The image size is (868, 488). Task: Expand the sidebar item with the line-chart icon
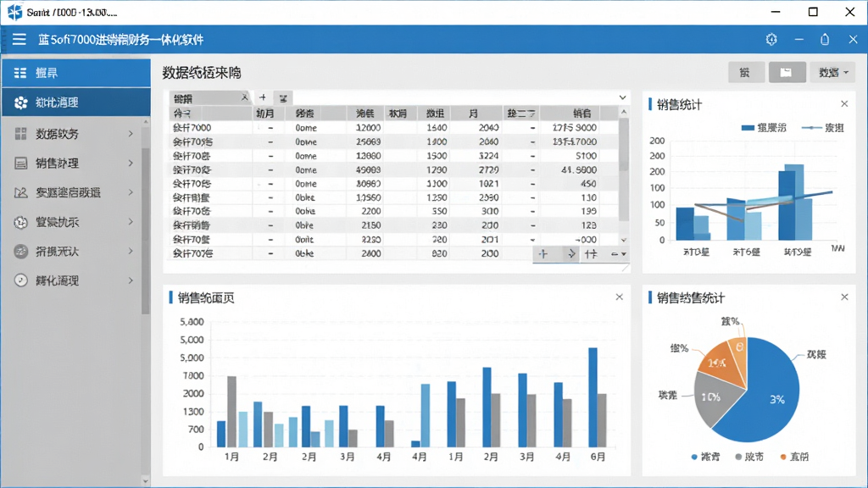131,192
